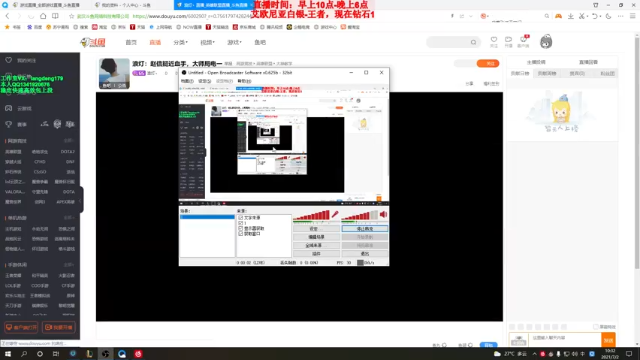Open the user avatar in the Douyu header

pos(546,42)
